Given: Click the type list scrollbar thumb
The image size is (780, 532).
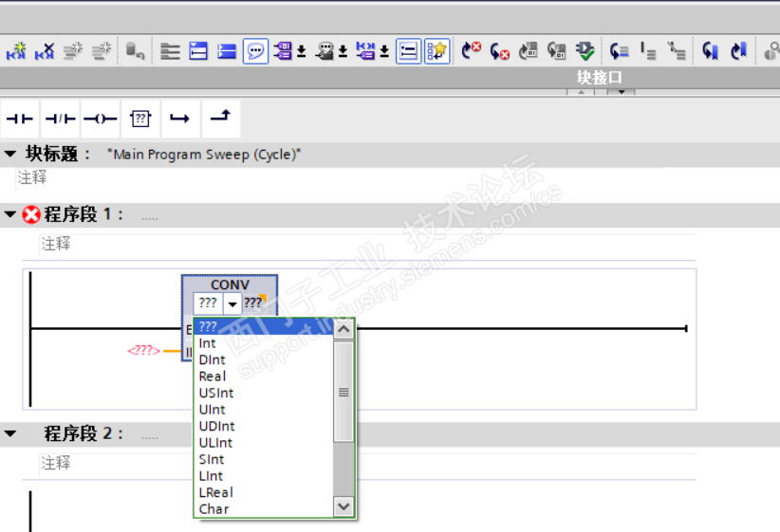Looking at the screenshot, I should [344, 392].
